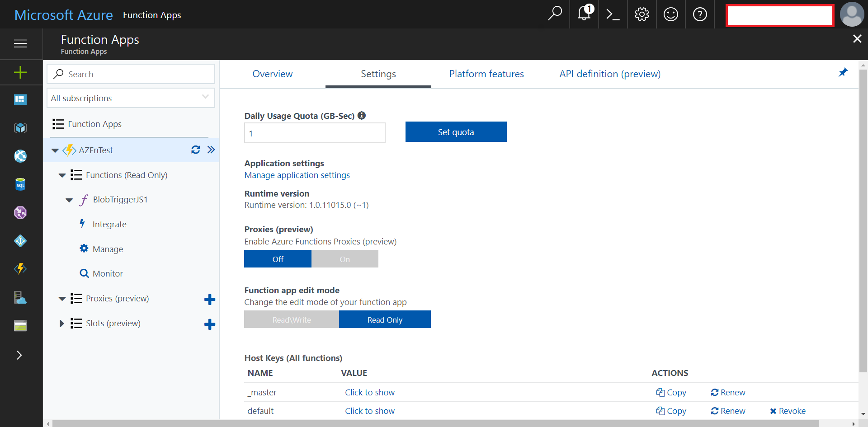
Task: Open the server icon in sidebar
Action: pos(20,297)
